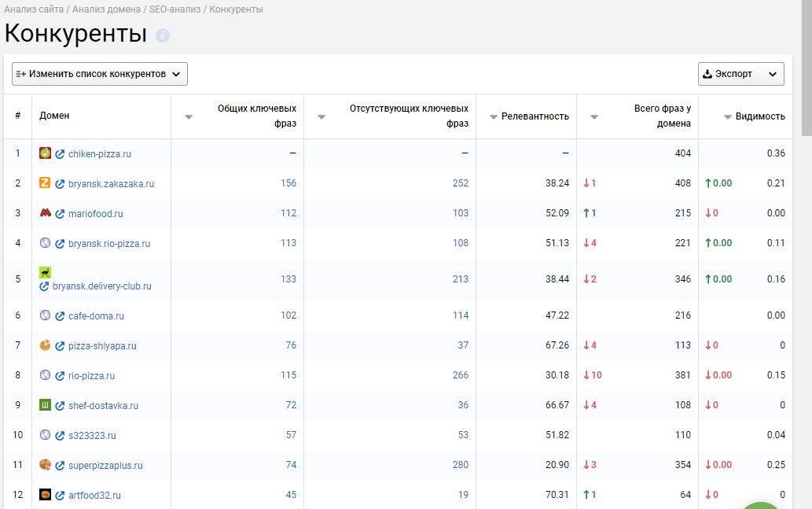Open the artfood32.ru domain link
Screen dimensions: 812x509
point(95,496)
